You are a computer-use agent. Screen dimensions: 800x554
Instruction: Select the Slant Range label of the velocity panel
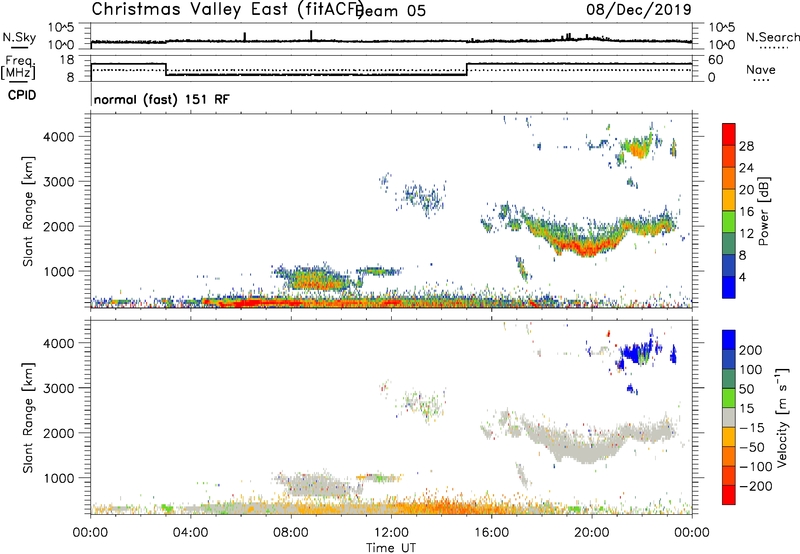[x=28, y=418]
